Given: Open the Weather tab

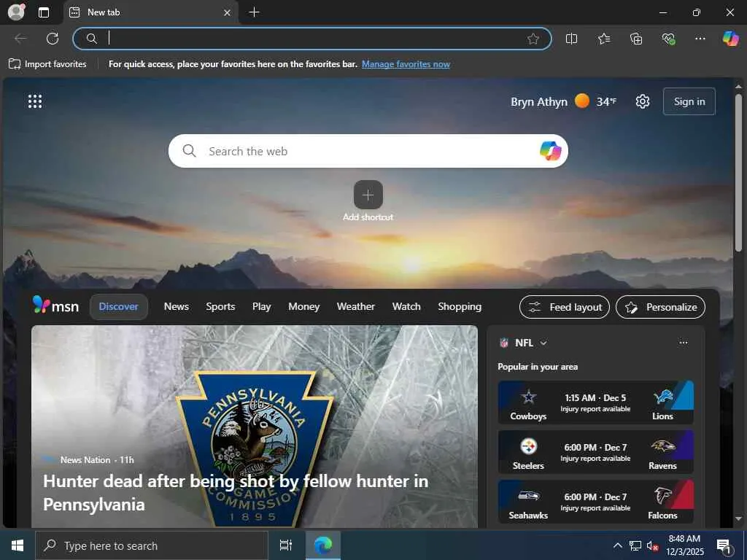Looking at the screenshot, I should [356, 307].
